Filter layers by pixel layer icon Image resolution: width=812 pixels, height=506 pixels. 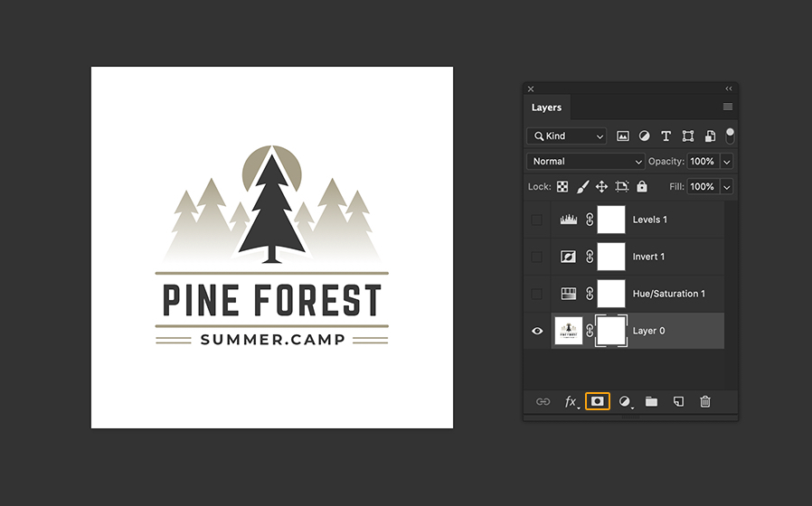(622, 136)
